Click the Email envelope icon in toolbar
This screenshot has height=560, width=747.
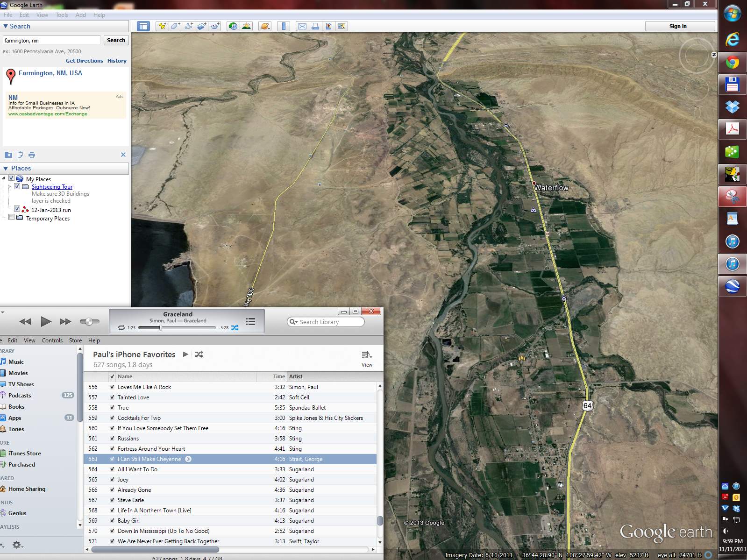pyautogui.click(x=302, y=26)
